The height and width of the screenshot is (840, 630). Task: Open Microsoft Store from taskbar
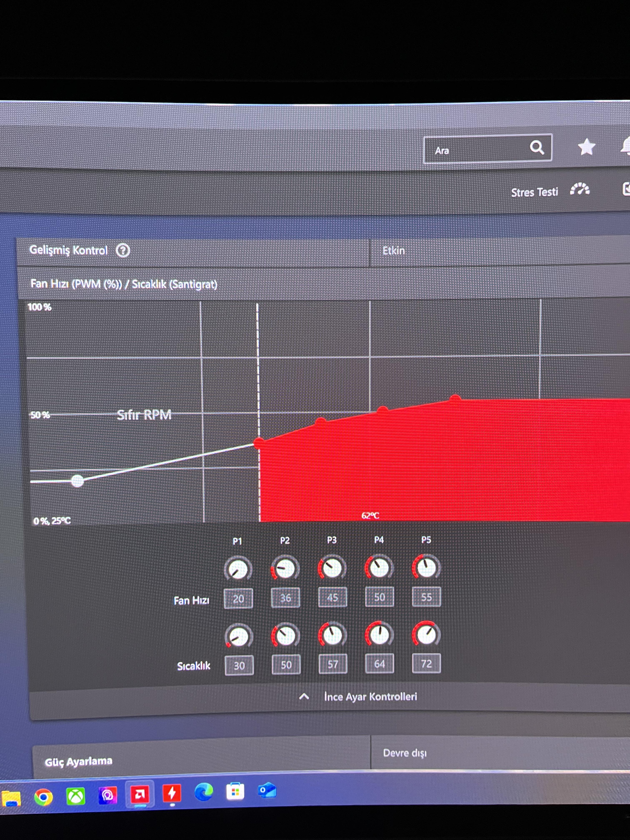click(235, 791)
